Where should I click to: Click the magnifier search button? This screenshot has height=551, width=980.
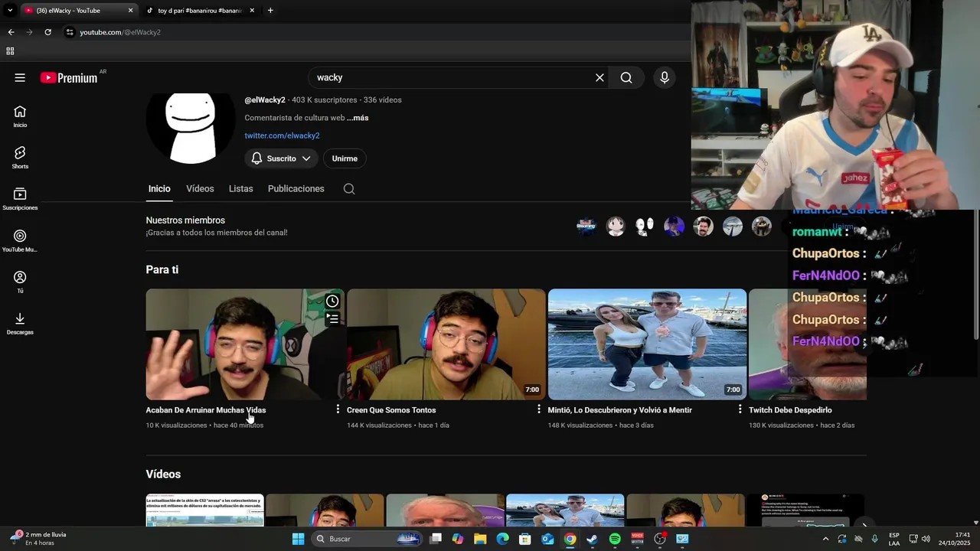coord(626,77)
